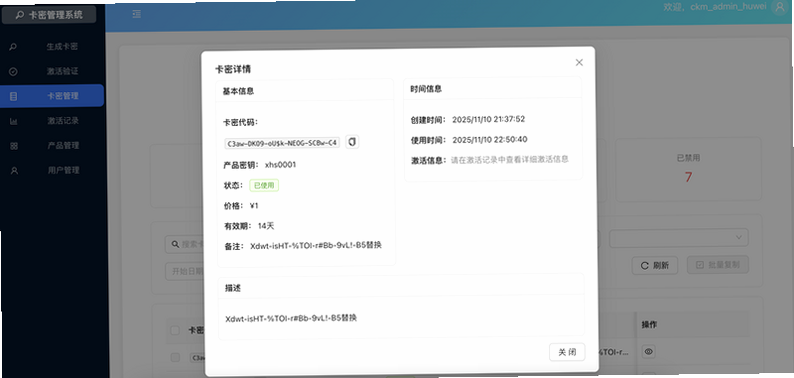Click the 已禁用 count 7
The image size is (794, 378).
pos(688,177)
